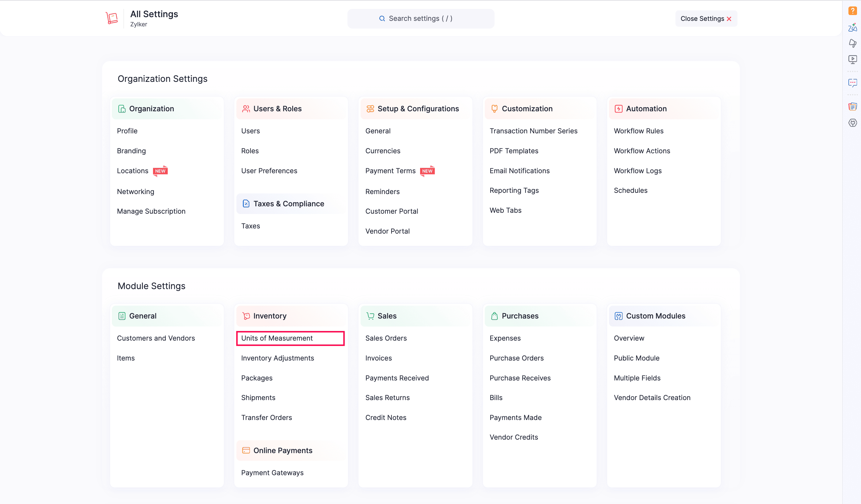The width and height of the screenshot is (861, 504).
Task: Open the plug integrations icon
Action: pyautogui.click(x=852, y=123)
